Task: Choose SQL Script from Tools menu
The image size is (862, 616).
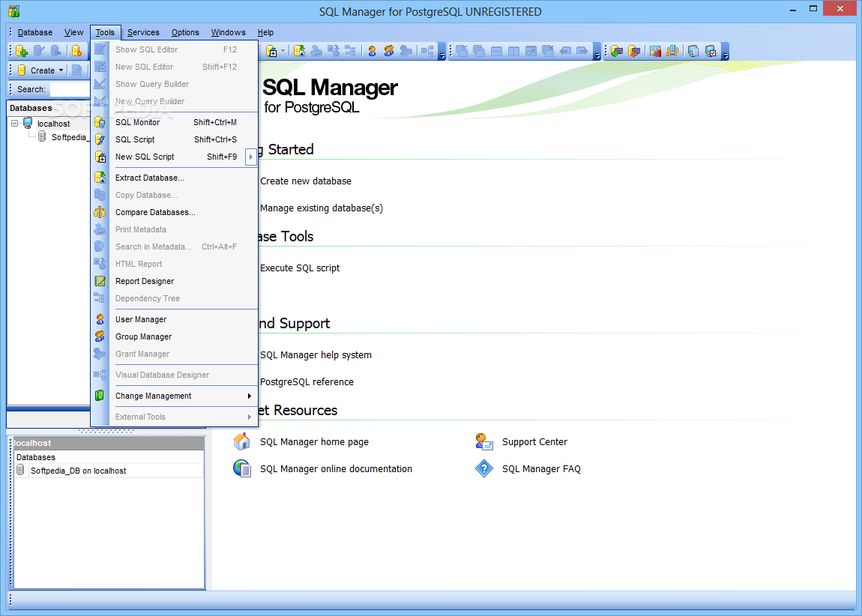Action: pyautogui.click(x=174, y=139)
